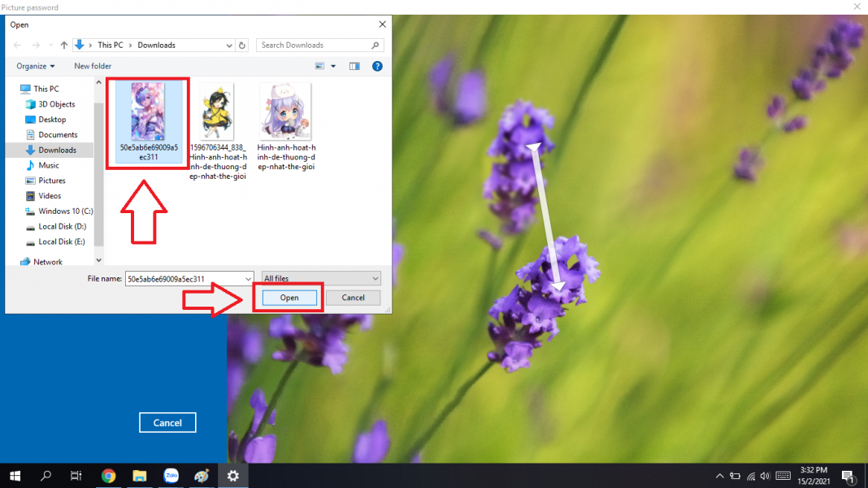
Task: Click the Up one level arrow
Action: pyautogui.click(x=64, y=46)
